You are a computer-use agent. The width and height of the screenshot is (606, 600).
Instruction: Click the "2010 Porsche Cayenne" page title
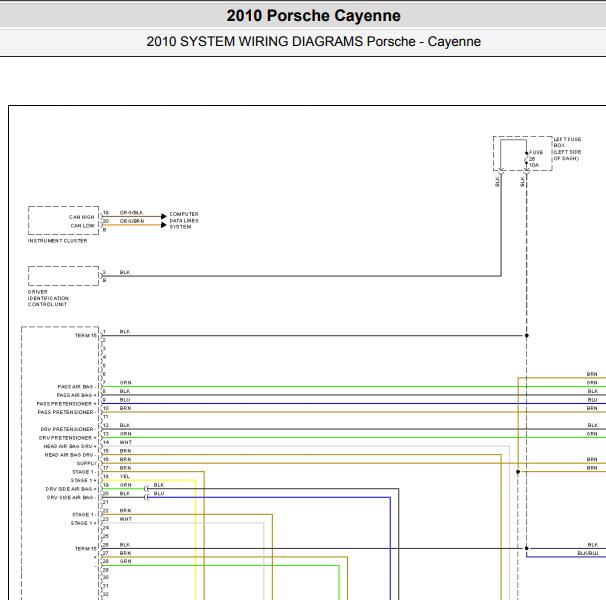coord(313,16)
